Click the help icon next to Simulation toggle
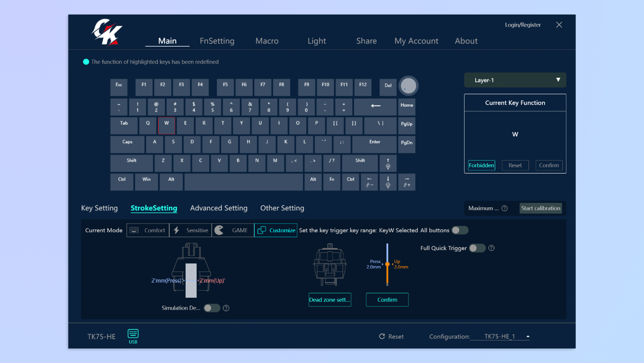Viewport: 644px width, 363px height. (x=226, y=308)
